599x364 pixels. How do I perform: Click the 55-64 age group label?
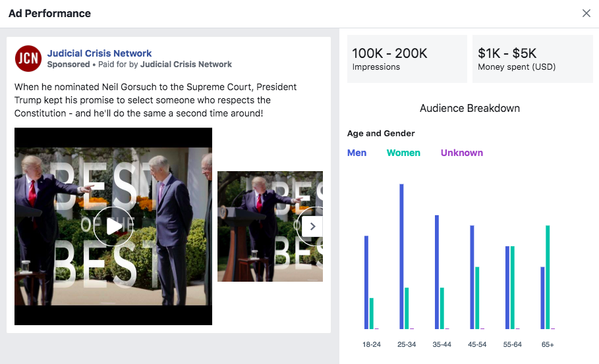click(x=512, y=344)
